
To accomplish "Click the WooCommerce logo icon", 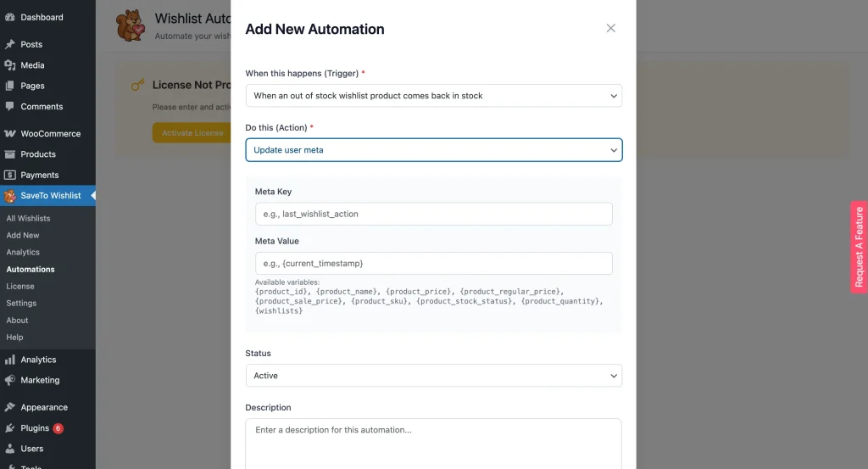I will pos(10,134).
